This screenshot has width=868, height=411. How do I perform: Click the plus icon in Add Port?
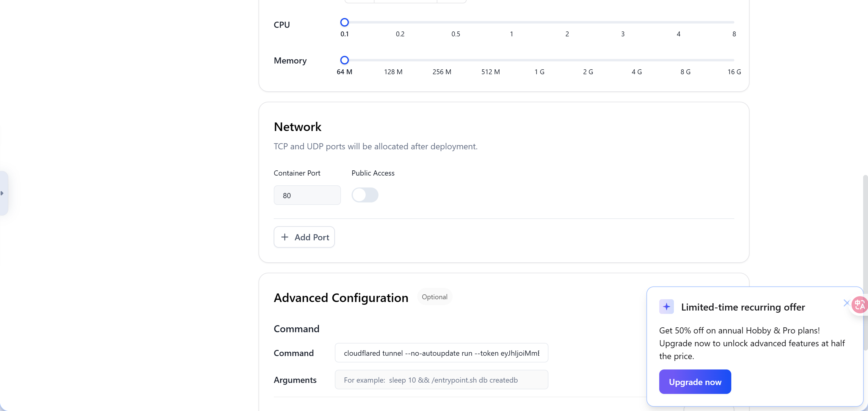click(x=285, y=237)
